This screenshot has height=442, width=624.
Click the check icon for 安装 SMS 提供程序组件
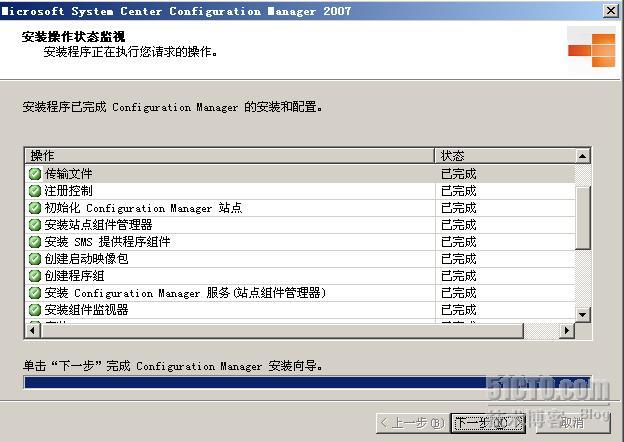pyautogui.click(x=35, y=242)
